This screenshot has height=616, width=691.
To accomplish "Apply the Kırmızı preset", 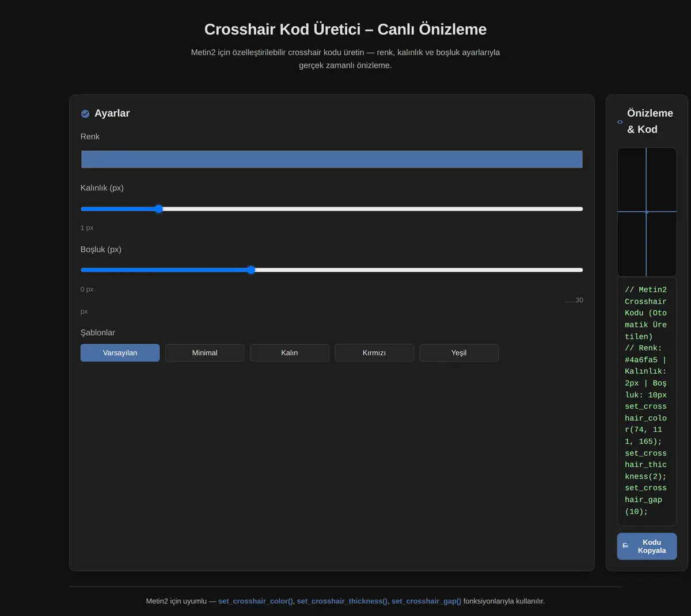I will pyautogui.click(x=374, y=353).
